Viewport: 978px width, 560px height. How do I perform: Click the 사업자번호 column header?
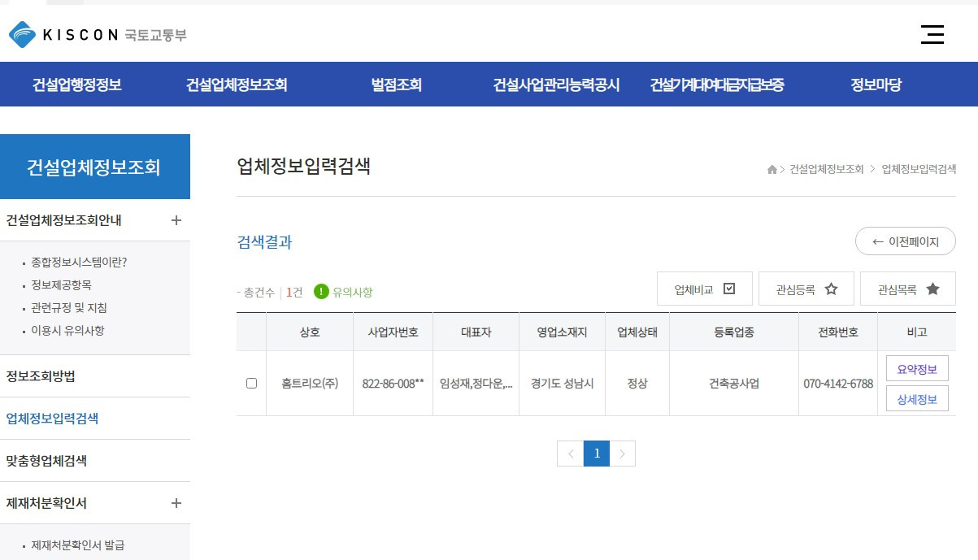[393, 332]
